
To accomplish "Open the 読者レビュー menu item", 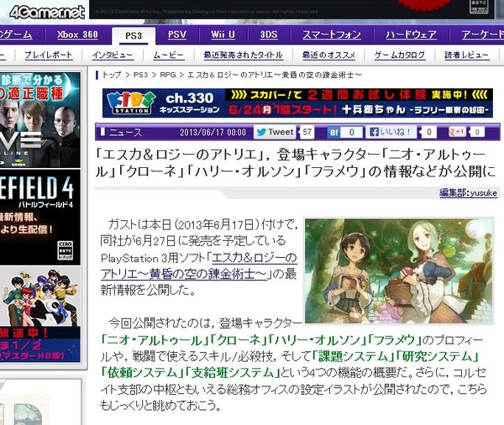I will 467,55.
